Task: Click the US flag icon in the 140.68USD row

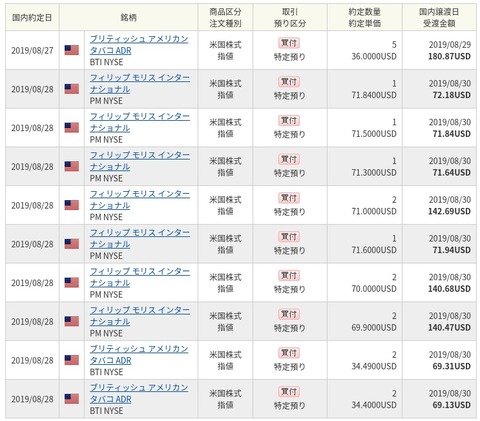Action: [72, 283]
